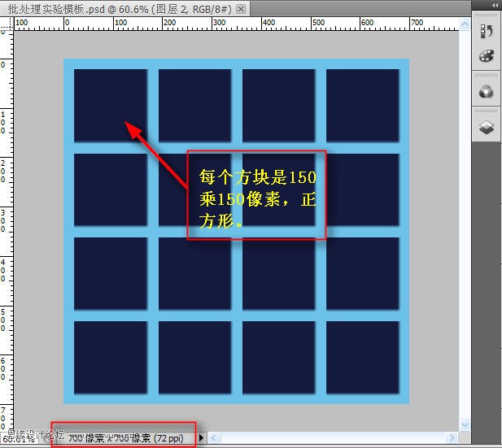Click the yellow annotation text 每个方块是150
502x448 pixels.
pos(257,176)
